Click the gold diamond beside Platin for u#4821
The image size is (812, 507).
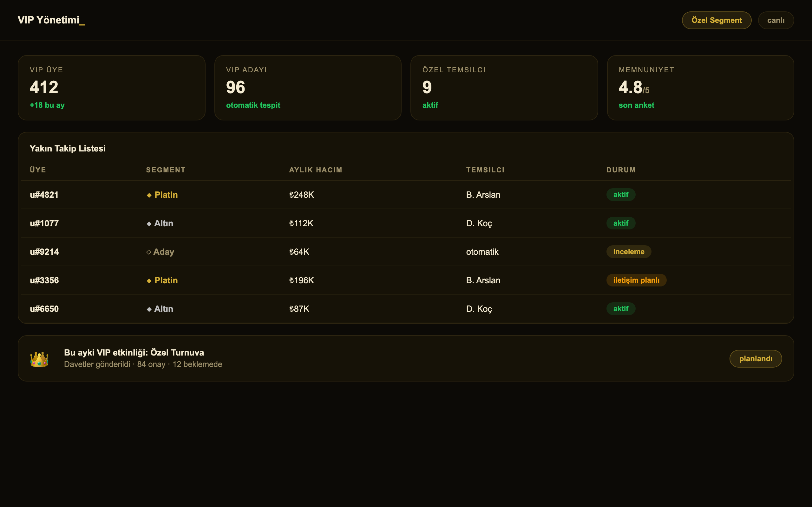149,195
